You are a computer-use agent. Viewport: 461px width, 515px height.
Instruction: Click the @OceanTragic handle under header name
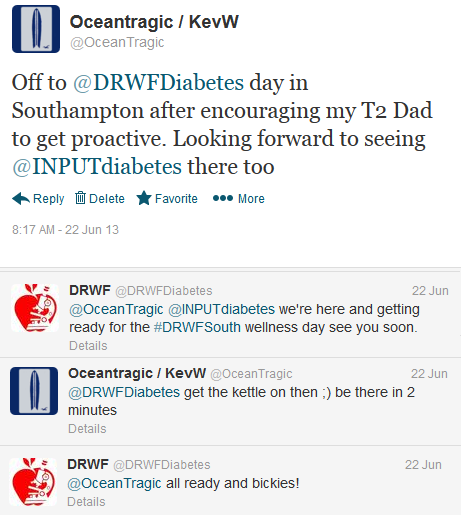tap(117, 43)
